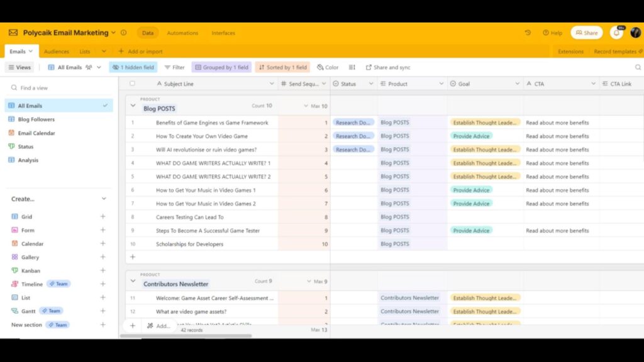Click the notifications bell icon

tap(616, 33)
